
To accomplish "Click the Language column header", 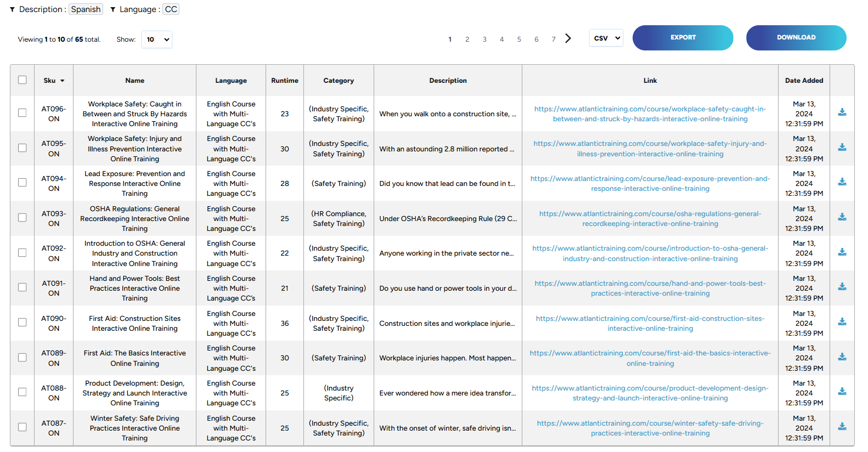I will (x=231, y=81).
